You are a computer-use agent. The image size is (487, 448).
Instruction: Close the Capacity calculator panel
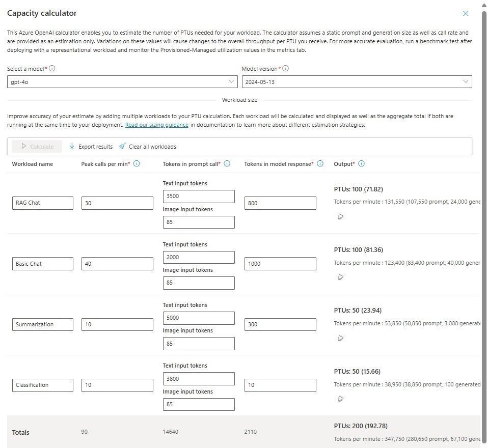tap(466, 14)
